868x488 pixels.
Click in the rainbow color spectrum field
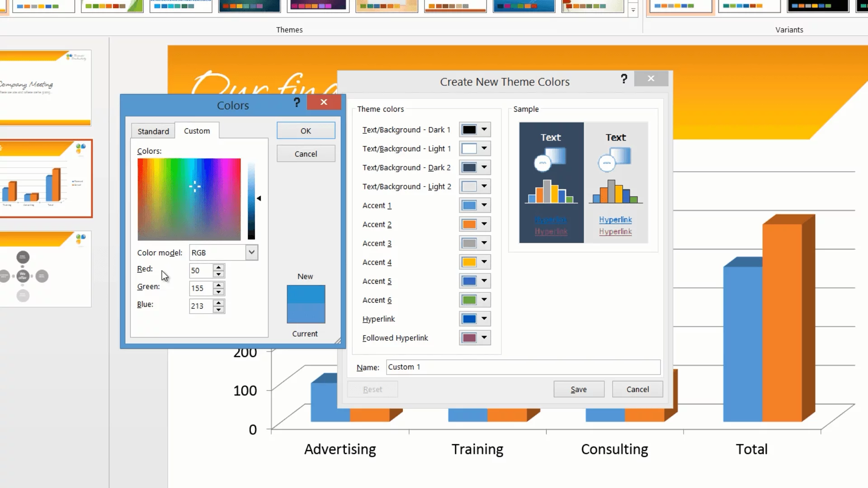(x=189, y=199)
